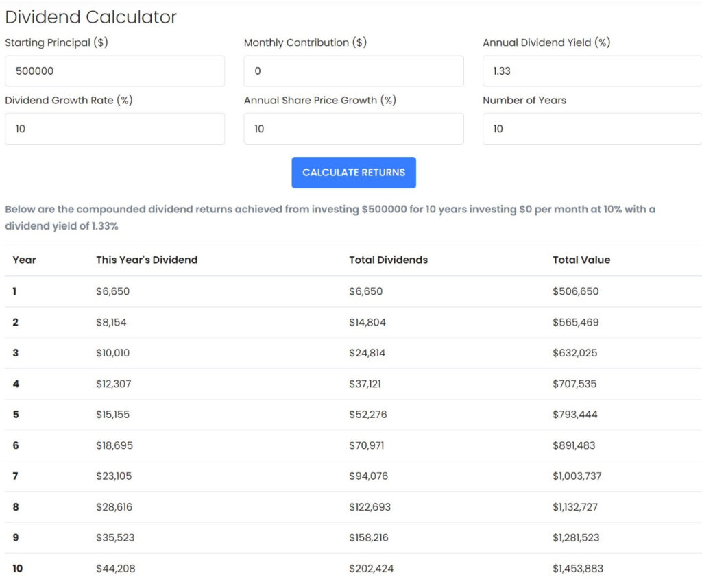Click the $10,010 dividend cell

(x=113, y=353)
